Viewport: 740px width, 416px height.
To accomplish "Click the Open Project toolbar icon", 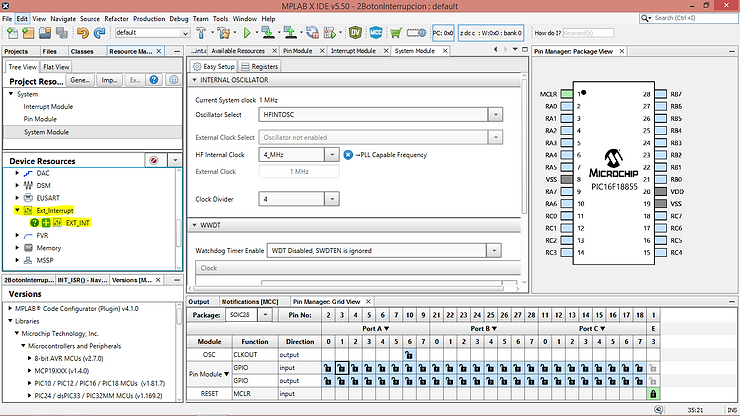I will [45, 33].
